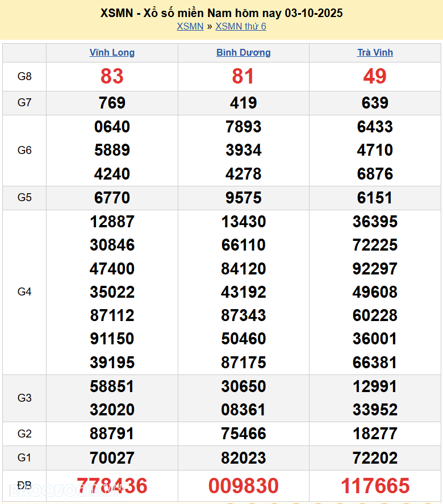Open the XSMN thứ 6 link

(240, 27)
